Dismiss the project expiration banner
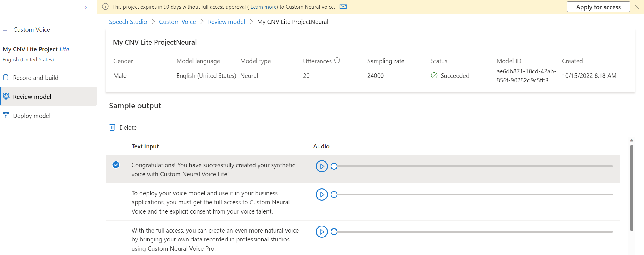 (x=637, y=7)
